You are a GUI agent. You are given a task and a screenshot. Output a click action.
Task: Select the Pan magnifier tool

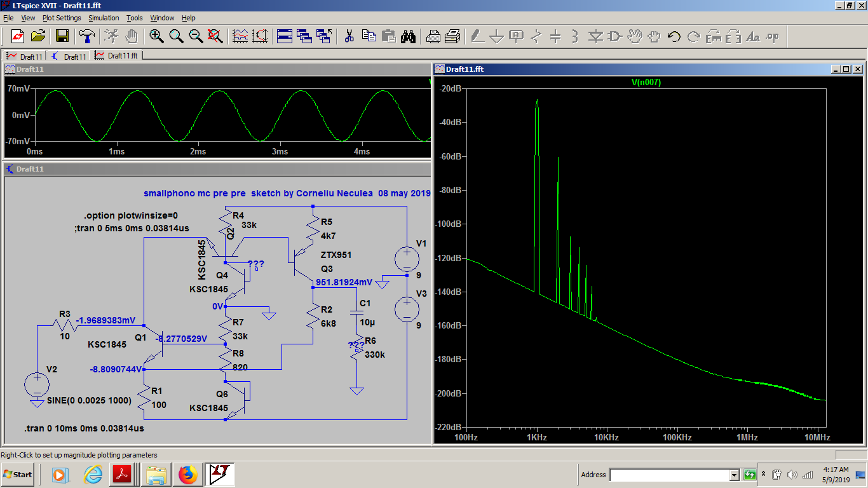click(x=176, y=36)
